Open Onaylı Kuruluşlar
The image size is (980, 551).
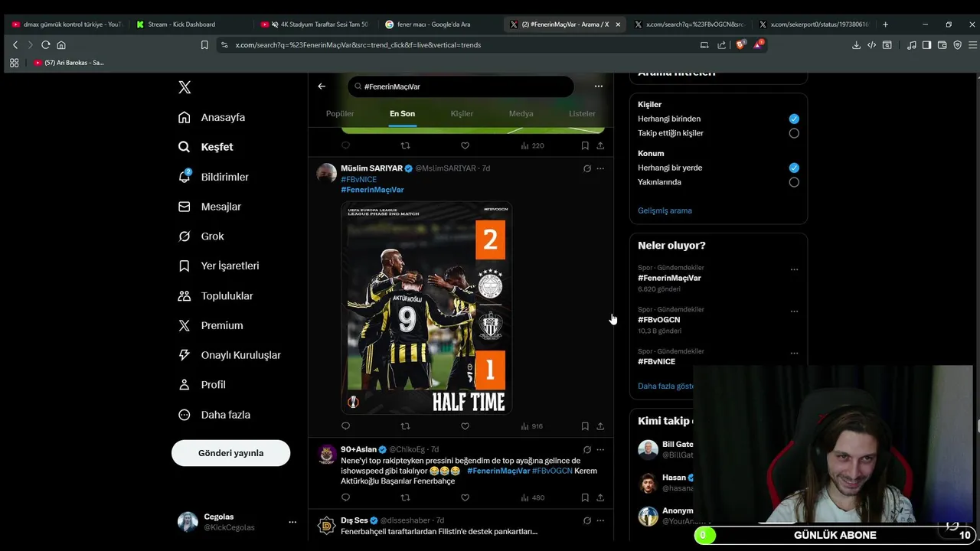click(x=229, y=355)
